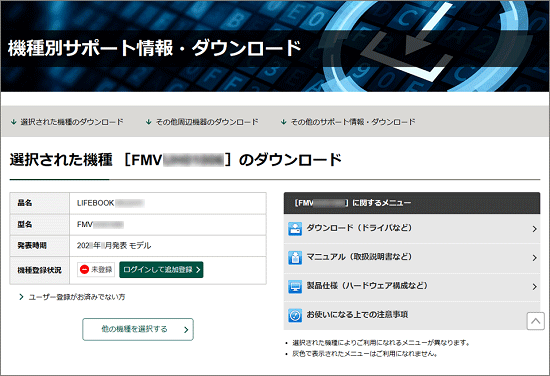This screenshot has height=376, width=550.
Task: Click the manual document icon
Action: pyautogui.click(x=295, y=257)
